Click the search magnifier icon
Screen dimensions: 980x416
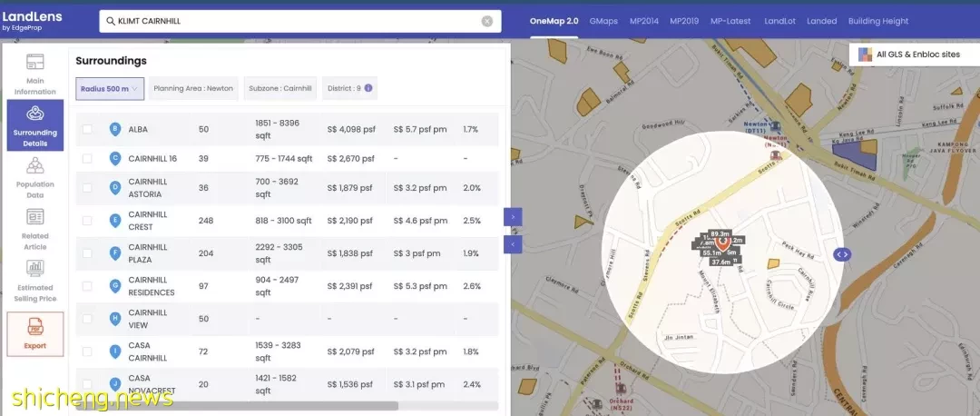tap(111, 21)
